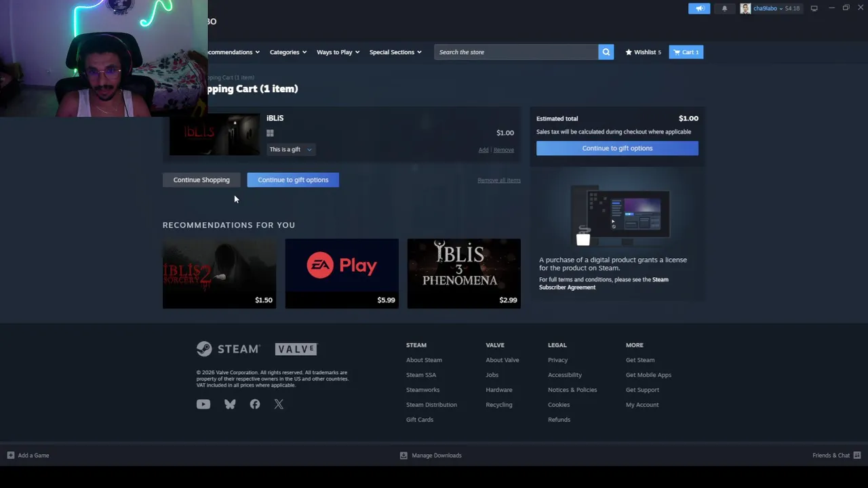
Task: Open Accessibility footer link
Action: [565, 375]
